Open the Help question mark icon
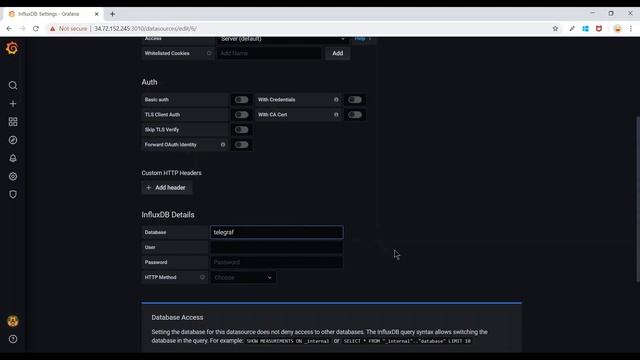Screen dimensions: 640x360 [13, 339]
